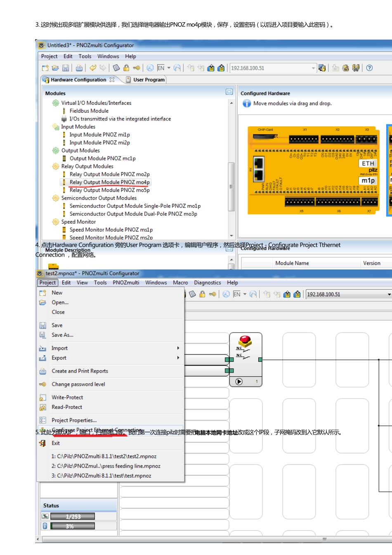Close the Hardware Configuration tab

click(x=112, y=80)
